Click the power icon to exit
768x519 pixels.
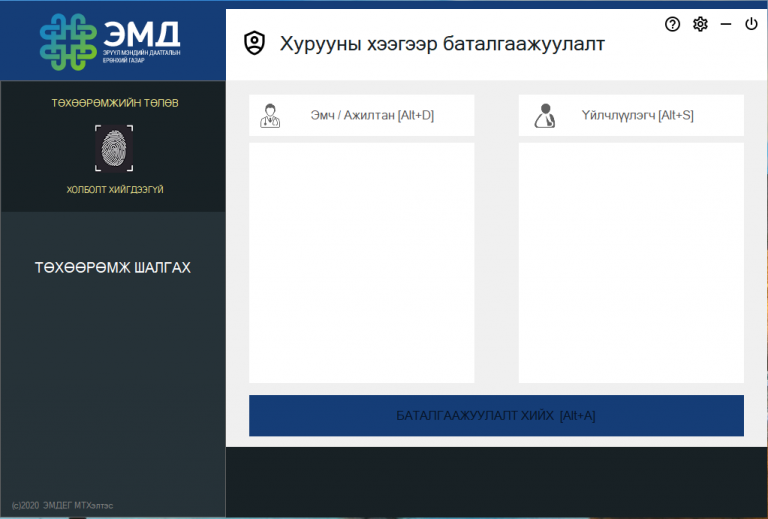751,24
